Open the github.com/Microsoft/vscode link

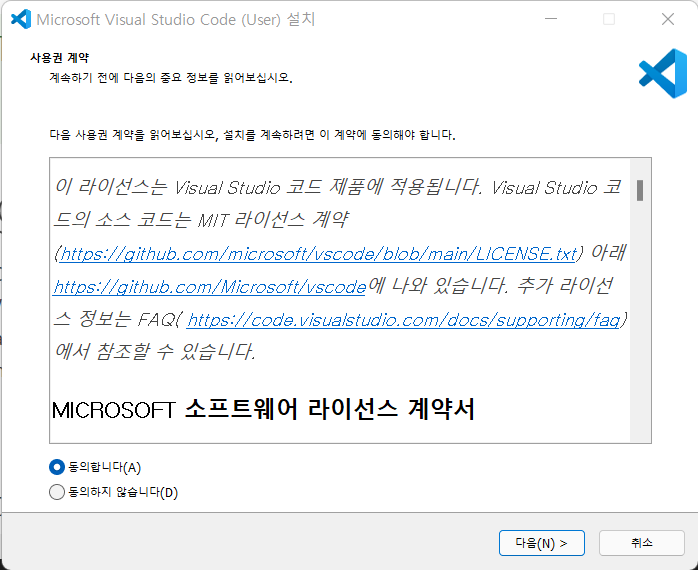click(210, 287)
